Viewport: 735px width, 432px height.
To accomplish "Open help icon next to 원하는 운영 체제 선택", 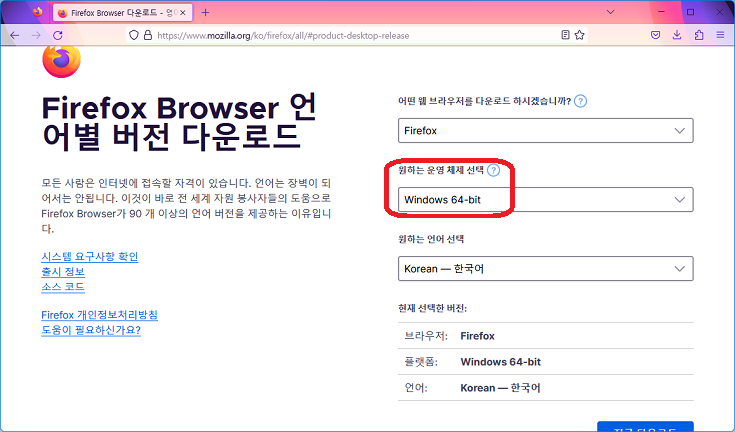I will pos(493,170).
